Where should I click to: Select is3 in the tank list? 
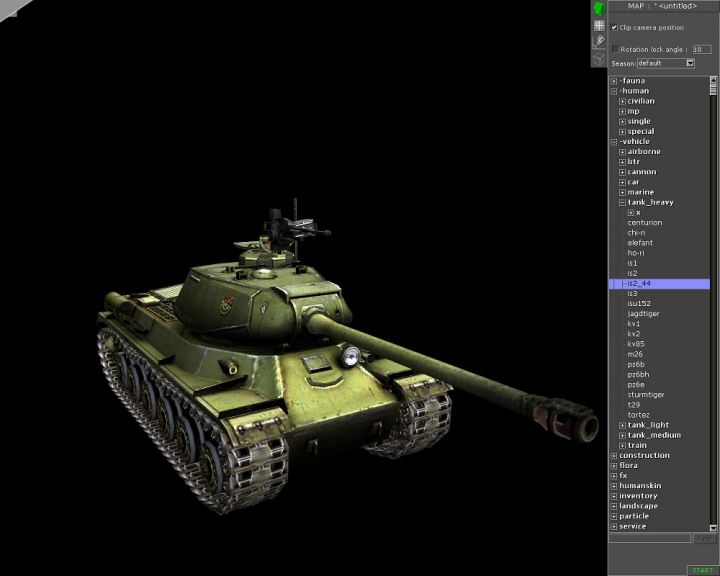coord(632,294)
